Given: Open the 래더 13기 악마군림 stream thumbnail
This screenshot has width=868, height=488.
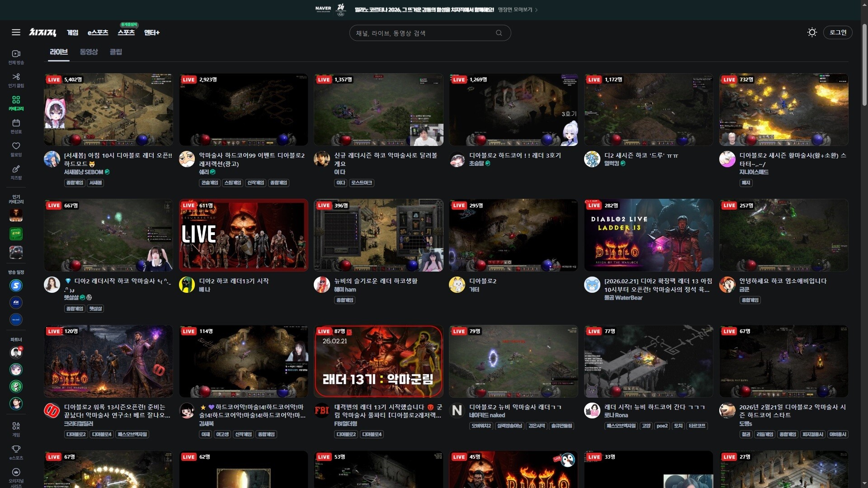Looking at the screenshot, I should tap(378, 361).
